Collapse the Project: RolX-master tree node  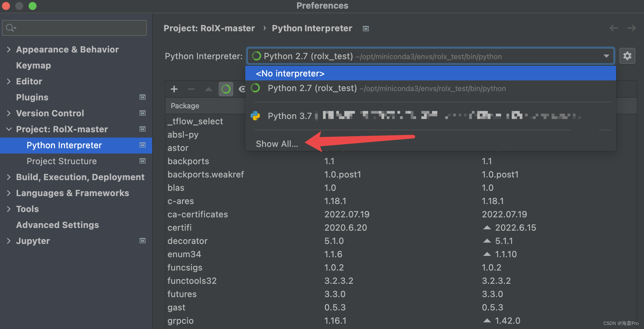click(x=9, y=129)
